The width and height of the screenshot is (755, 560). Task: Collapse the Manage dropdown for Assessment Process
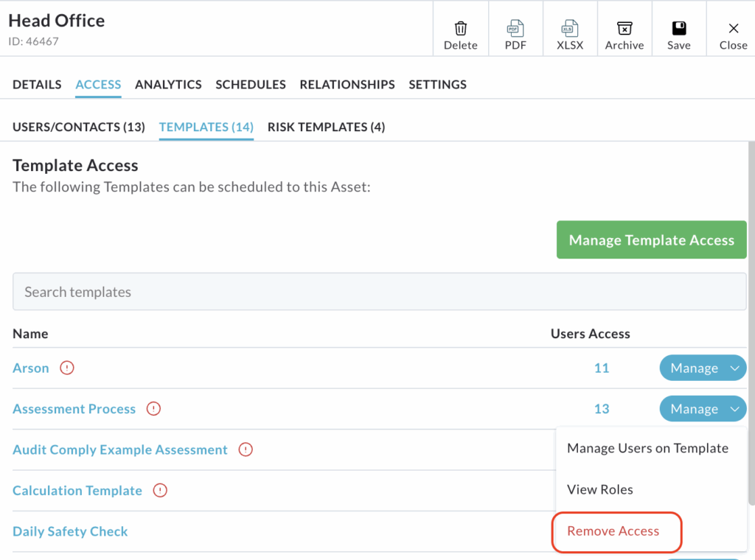[734, 409]
